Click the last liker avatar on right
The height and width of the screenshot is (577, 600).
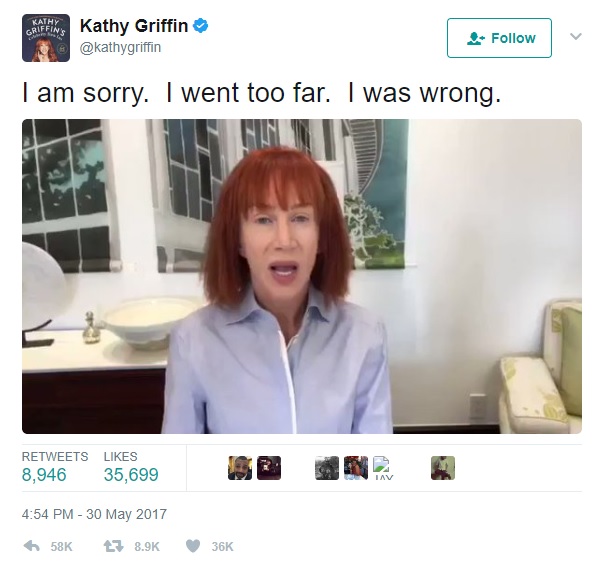click(443, 468)
